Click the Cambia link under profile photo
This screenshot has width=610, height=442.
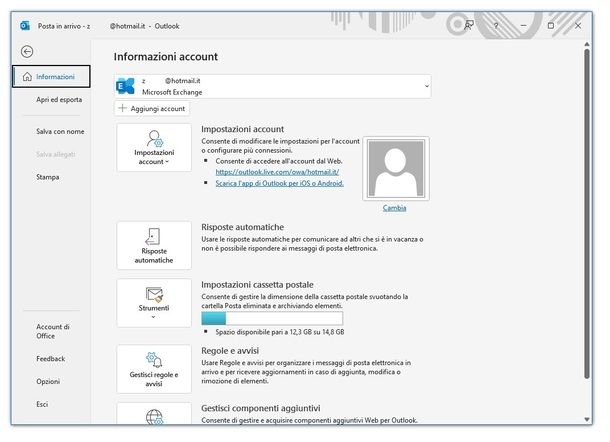click(394, 208)
